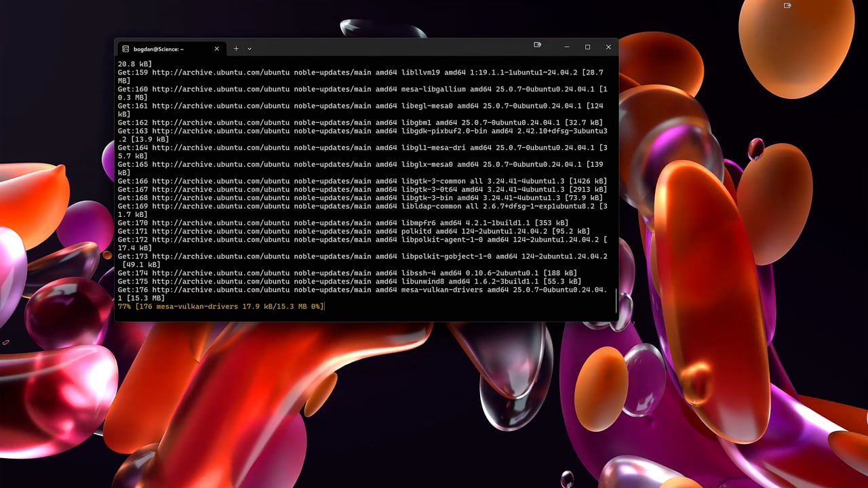The width and height of the screenshot is (868, 488).
Task: Click package name libgbm1
Action: (x=416, y=123)
